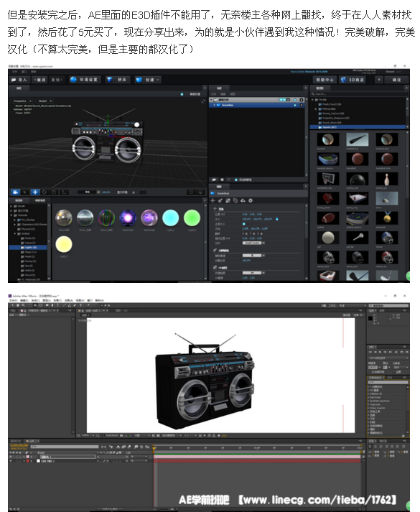Open the 创建 create dropdown
This screenshot has width=420, height=512.
(x=147, y=80)
